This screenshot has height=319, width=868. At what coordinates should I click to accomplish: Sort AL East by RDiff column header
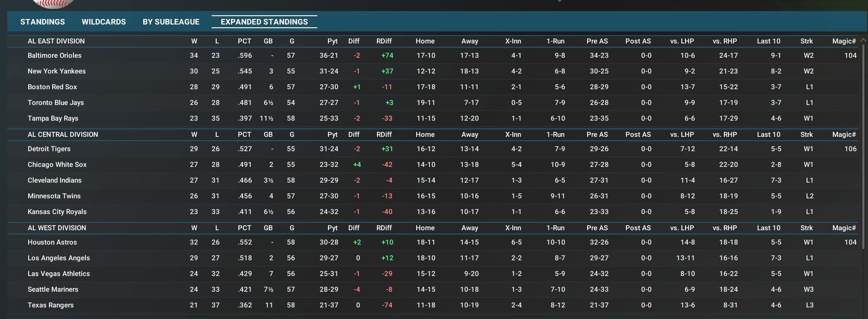[x=384, y=41]
